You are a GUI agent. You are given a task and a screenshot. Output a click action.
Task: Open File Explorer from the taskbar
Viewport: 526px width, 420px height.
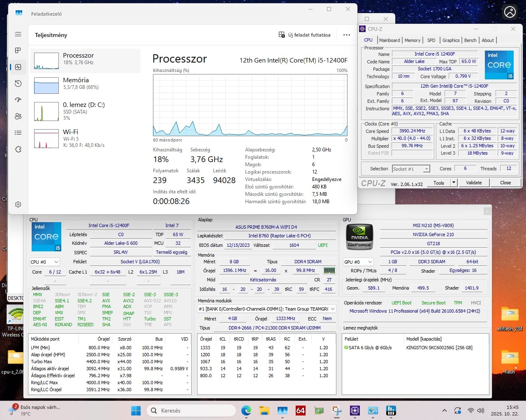click(x=264, y=411)
